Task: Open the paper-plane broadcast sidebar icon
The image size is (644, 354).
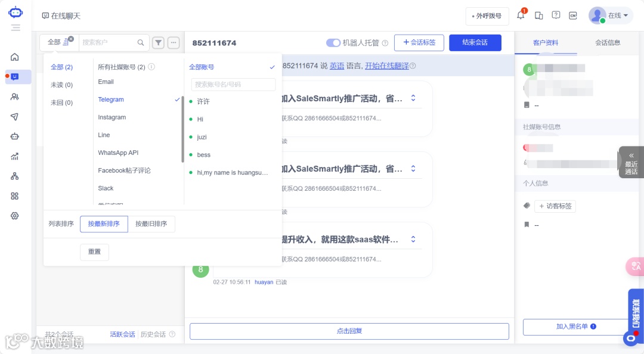Action: (x=15, y=117)
